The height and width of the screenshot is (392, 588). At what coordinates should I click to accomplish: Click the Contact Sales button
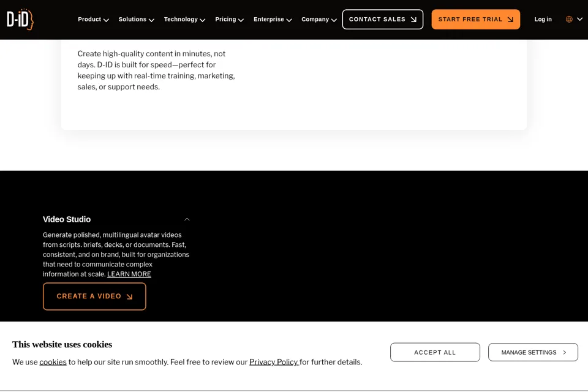tap(382, 19)
